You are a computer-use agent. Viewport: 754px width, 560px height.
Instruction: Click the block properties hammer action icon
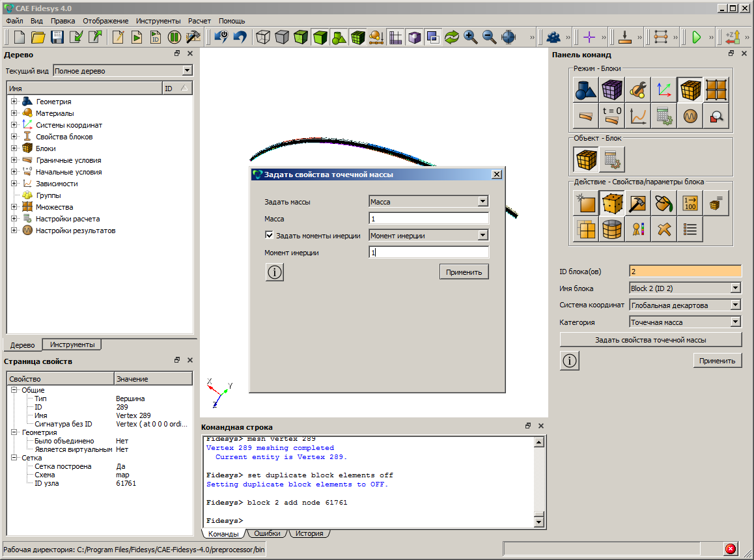coord(638,204)
